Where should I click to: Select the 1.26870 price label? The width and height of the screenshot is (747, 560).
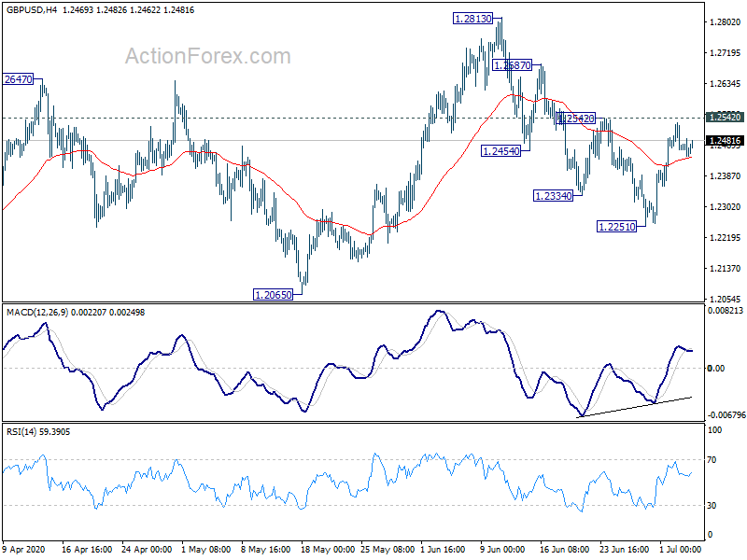(x=512, y=65)
